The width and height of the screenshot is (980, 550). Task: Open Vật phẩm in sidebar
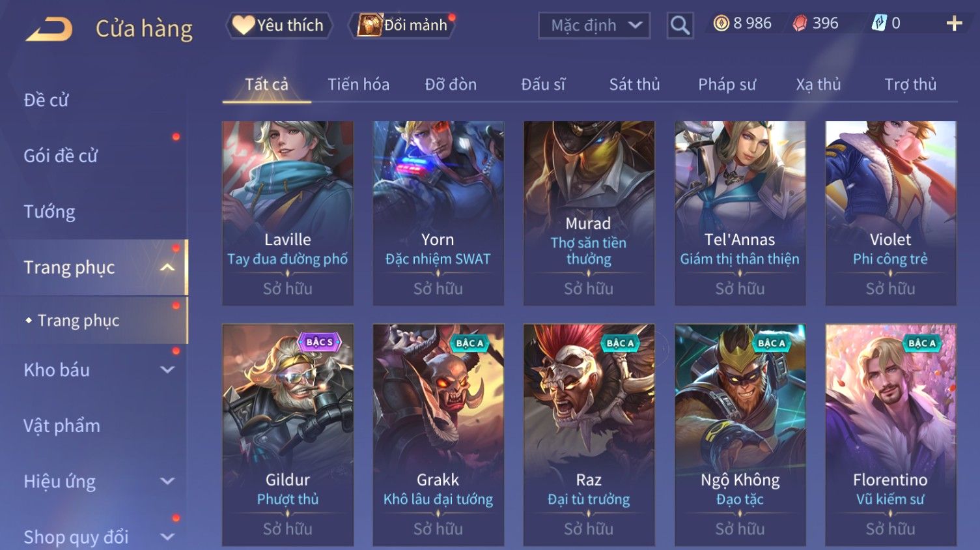coord(62,426)
